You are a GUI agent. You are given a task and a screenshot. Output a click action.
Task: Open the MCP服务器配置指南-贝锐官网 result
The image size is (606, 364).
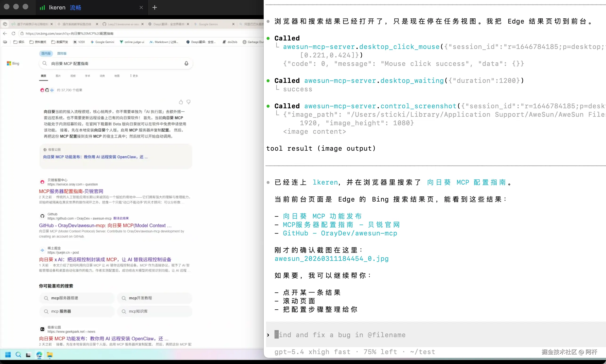pos(71,191)
